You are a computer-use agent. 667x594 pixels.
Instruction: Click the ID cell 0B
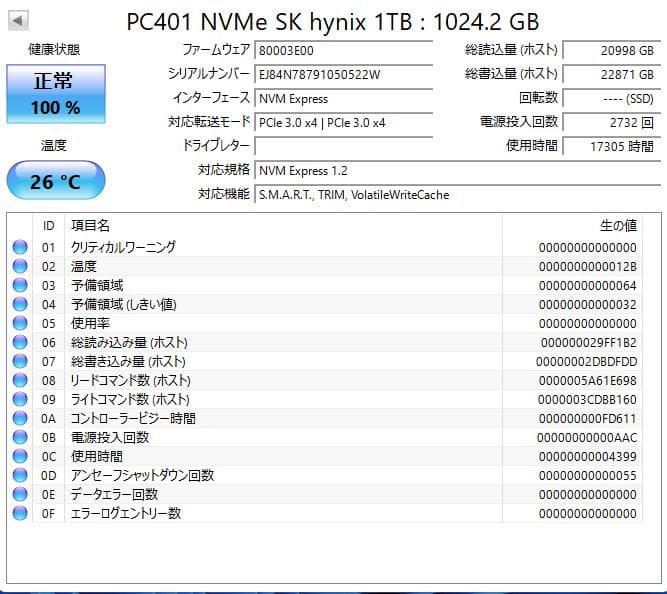pos(48,438)
